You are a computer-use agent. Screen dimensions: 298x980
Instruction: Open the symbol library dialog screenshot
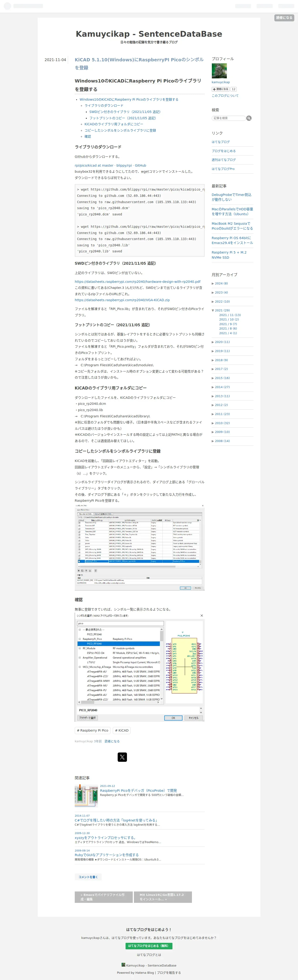pyautogui.click(x=139, y=548)
